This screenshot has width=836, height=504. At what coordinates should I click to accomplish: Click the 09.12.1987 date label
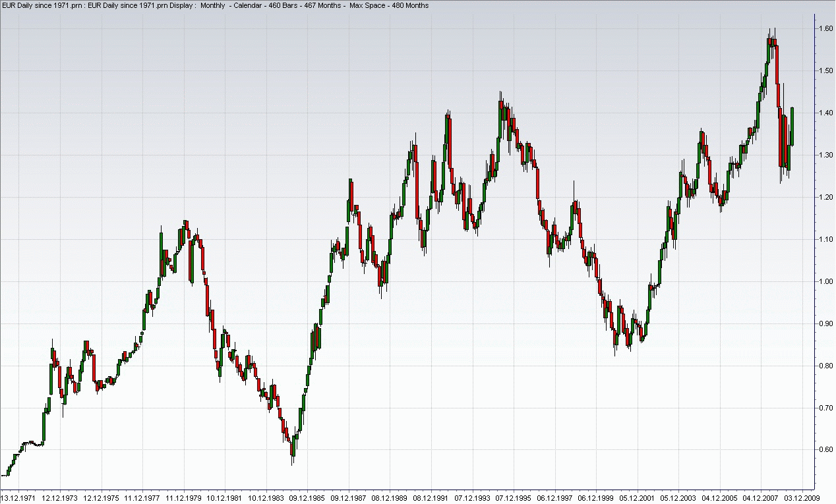pos(347,498)
